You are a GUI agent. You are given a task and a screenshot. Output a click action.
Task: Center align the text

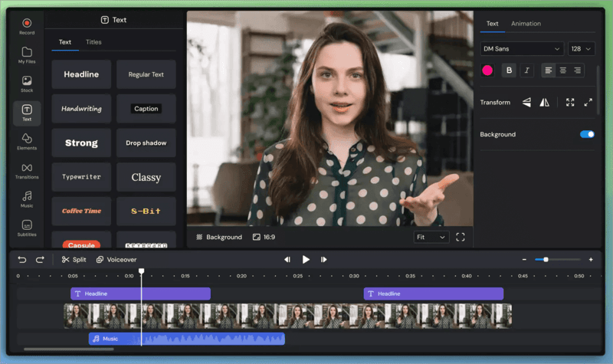tap(563, 71)
